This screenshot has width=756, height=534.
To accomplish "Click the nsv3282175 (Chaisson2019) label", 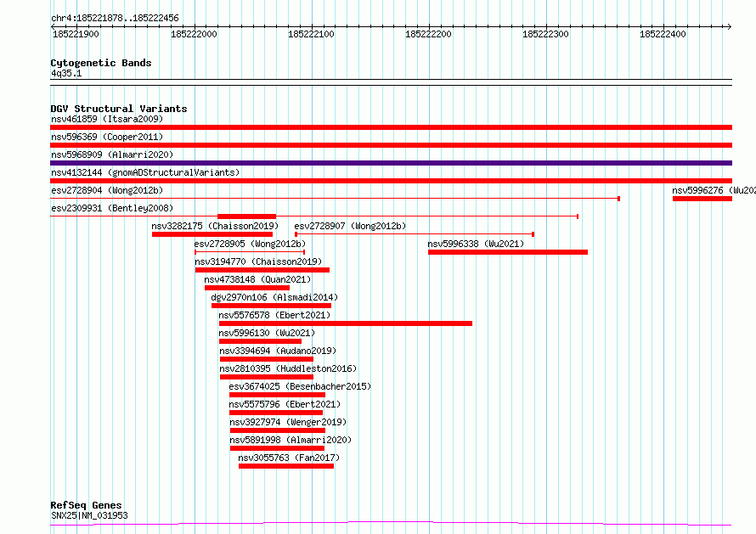I will pos(214,226).
